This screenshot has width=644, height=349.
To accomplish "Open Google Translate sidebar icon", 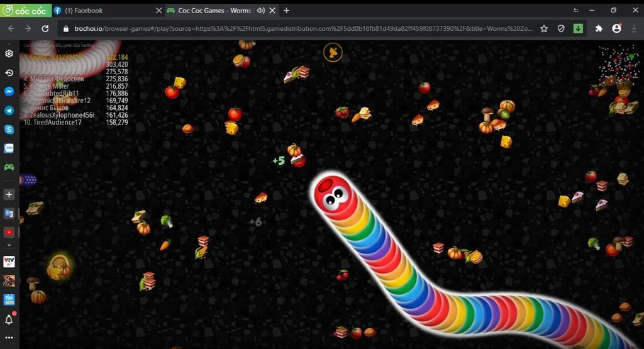I will tap(9, 213).
